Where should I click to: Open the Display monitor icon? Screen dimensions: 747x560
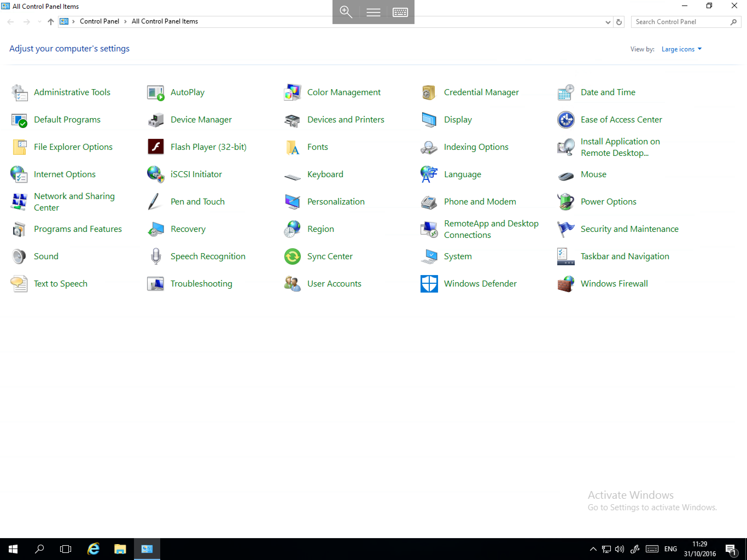click(429, 120)
